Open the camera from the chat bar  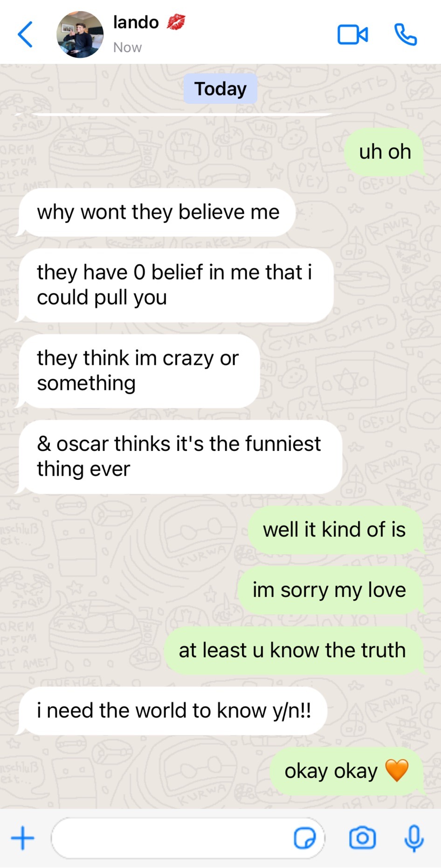click(363, 838)
